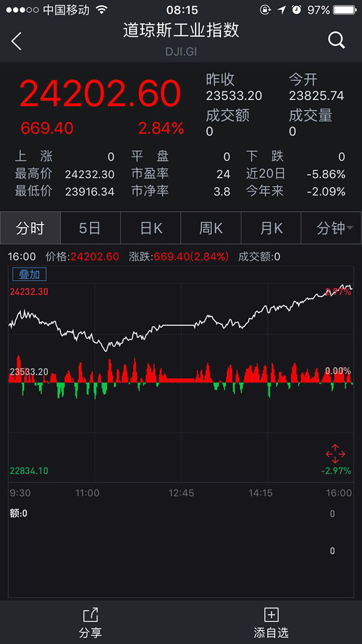This screenshot has width=362, height=644.
Task: Click the 9:30 time axis label
Action: point(20,493)
